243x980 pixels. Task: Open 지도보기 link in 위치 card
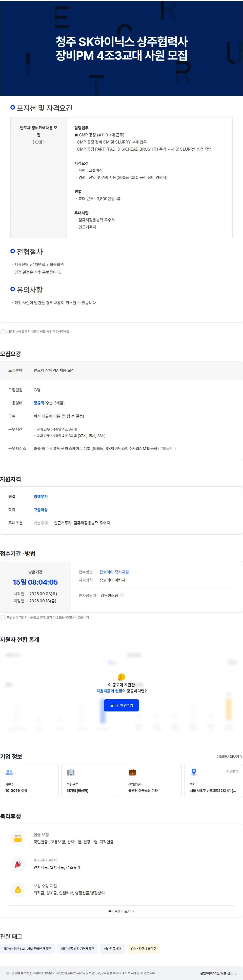point(232,771)
